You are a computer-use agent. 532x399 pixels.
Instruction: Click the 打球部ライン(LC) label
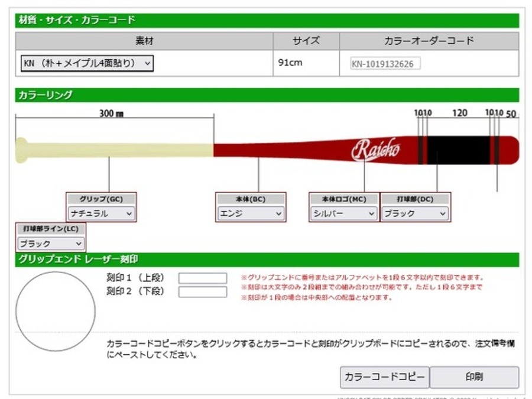point(51,229)
